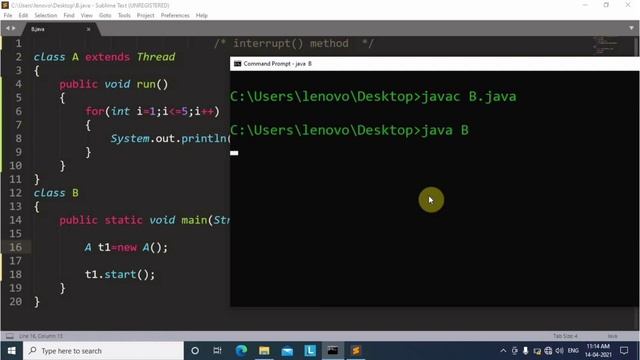640x360 pixels.
Task: Click the blinking cursor in Command Prompt
Action: pos(234,153)
